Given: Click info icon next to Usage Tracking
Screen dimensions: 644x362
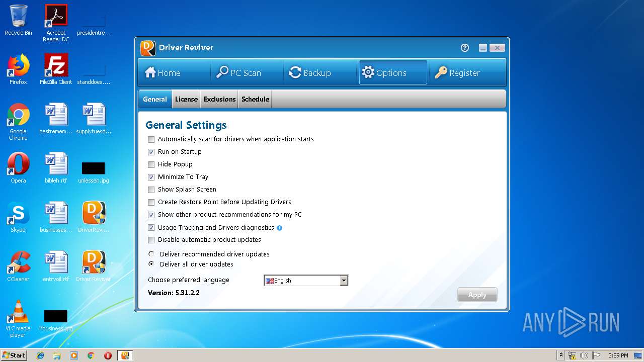Looking at the screenshot, I should pos(280,228).
